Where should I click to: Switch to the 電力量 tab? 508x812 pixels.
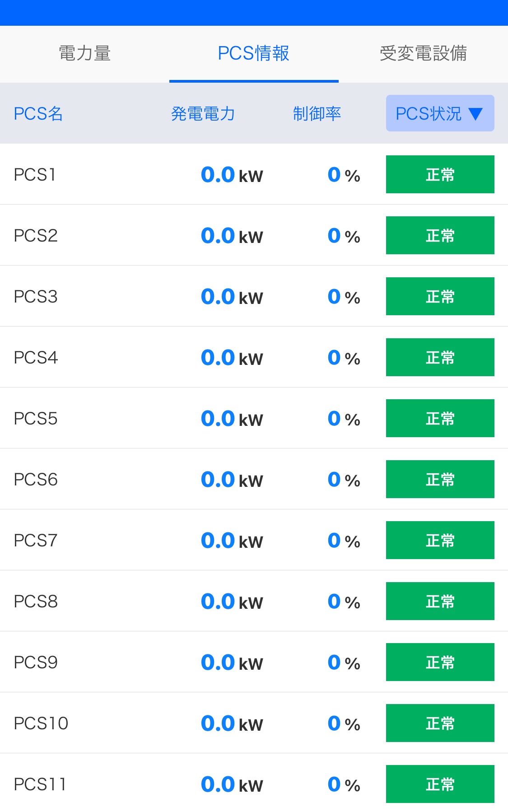tap(84, 53)
